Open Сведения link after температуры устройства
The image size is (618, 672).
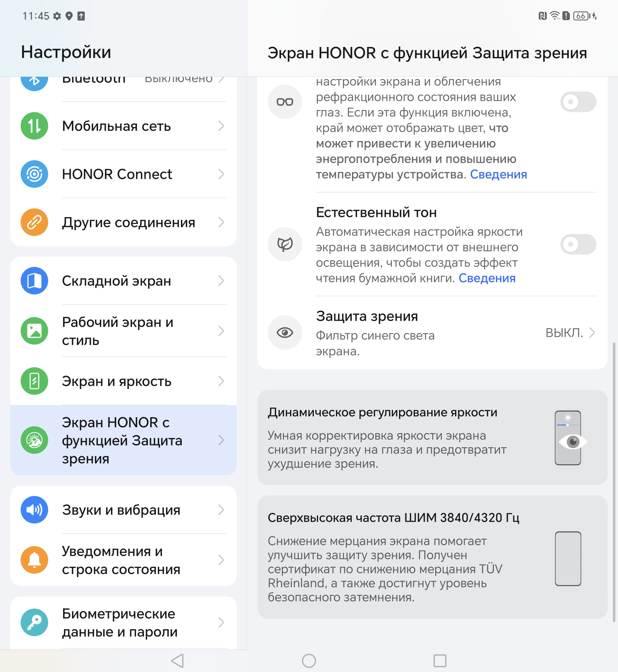tap(498, 174)
